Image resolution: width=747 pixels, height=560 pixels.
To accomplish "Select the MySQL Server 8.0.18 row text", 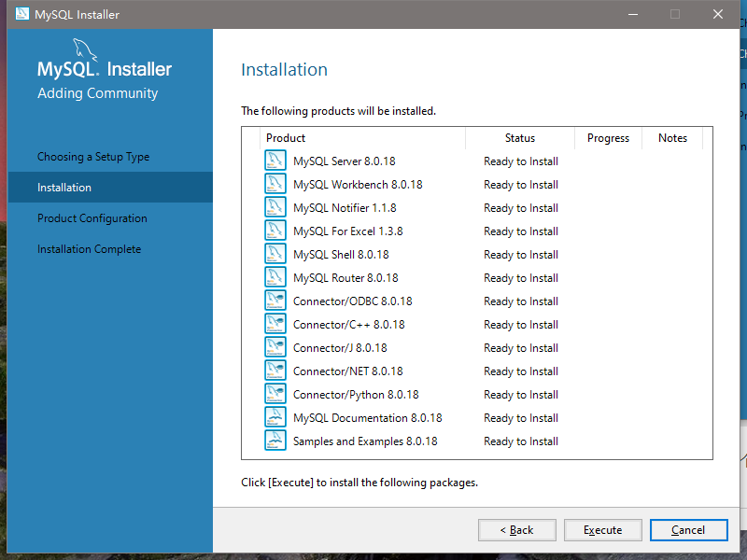I will [x=345, y=161].
